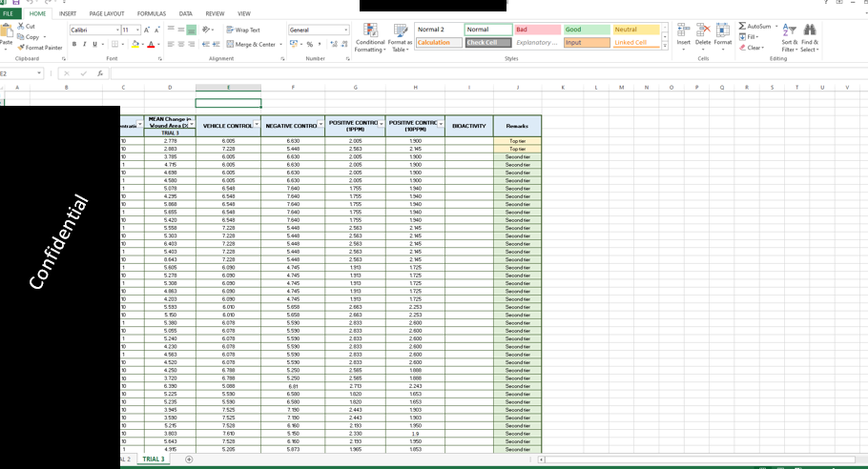The width and height of the screenshot is (868, 469).
Task: Click the formula bar input field
Action: pyautogui.click(x=487, y=73)
